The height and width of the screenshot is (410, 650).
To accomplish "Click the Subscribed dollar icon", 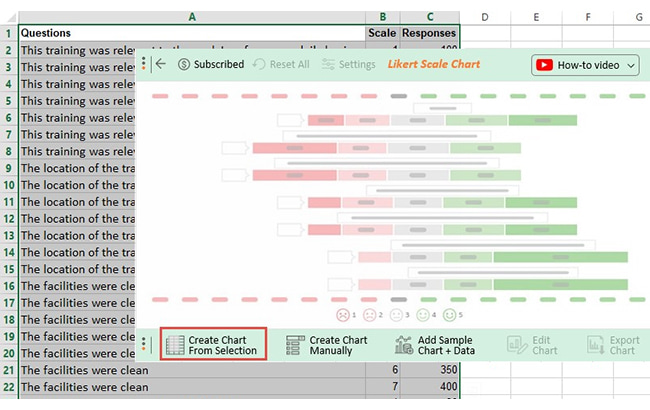I will (x=184, y=64).
